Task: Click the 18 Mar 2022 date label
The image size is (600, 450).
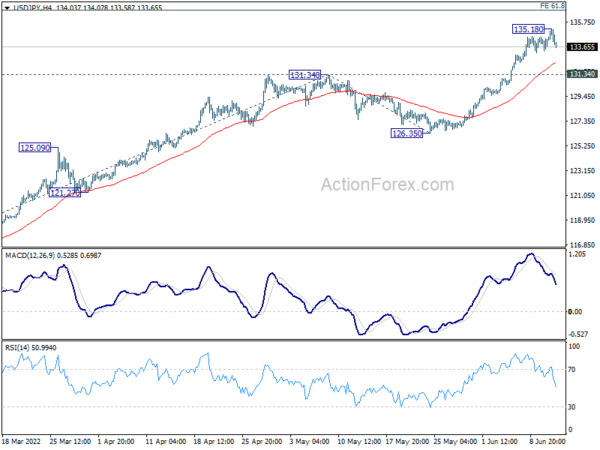Action: 21,441
